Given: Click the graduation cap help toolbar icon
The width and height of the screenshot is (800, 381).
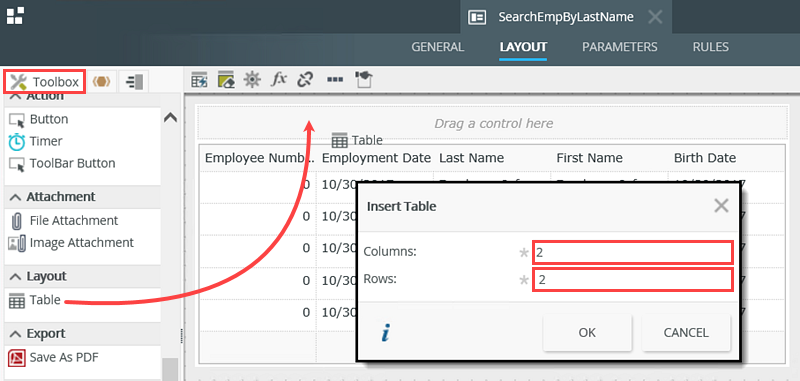Looking at the screenshot, I should click(363, 80).
